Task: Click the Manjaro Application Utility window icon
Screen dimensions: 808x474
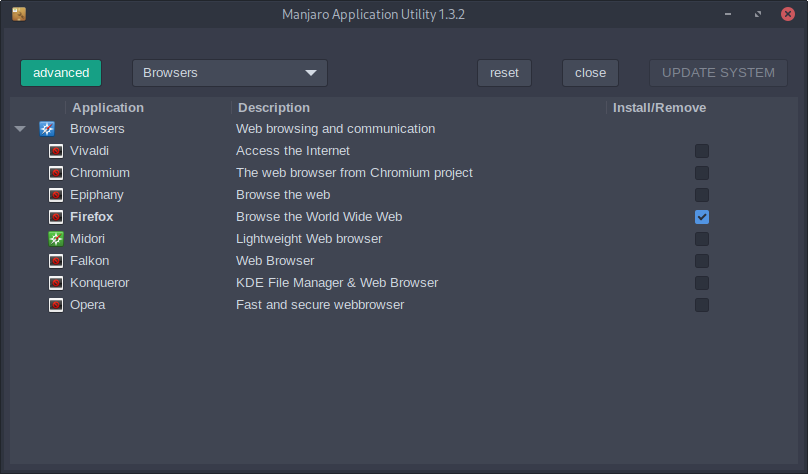Action: (x=19, y=14)
